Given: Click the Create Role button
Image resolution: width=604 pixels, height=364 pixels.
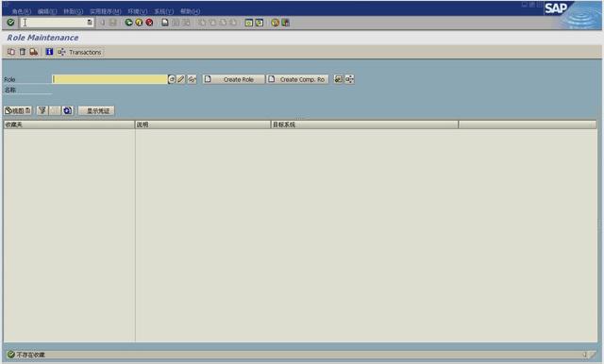Looking at the screenshot, I should point(234,79).
